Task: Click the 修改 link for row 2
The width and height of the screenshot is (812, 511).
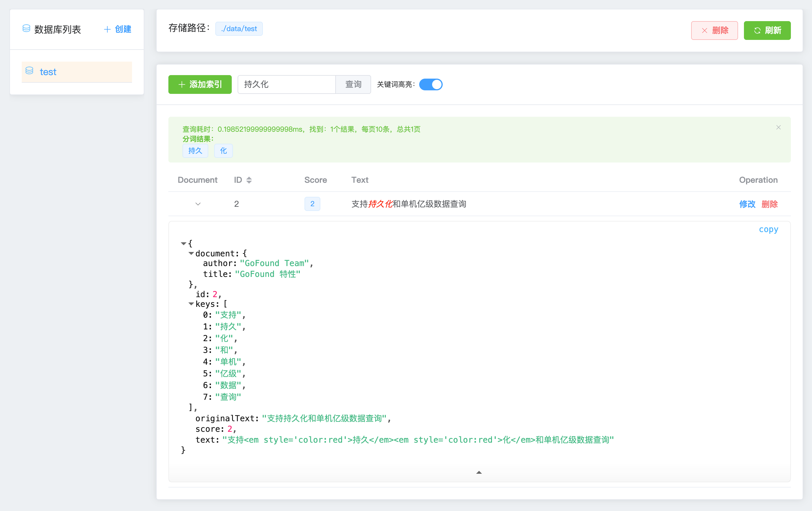Action: [x=747, y=204]
